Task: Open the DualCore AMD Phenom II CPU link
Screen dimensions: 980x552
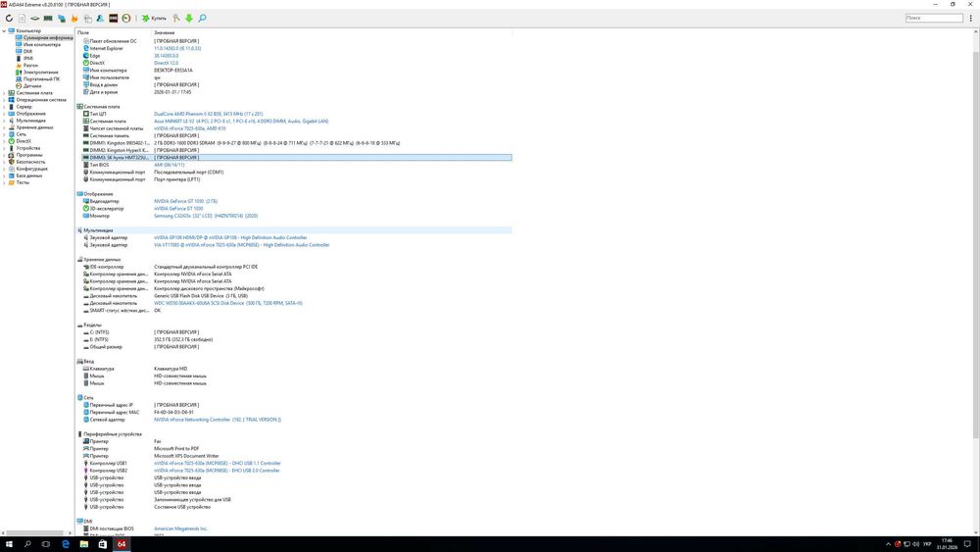Action: pos(208,114)
